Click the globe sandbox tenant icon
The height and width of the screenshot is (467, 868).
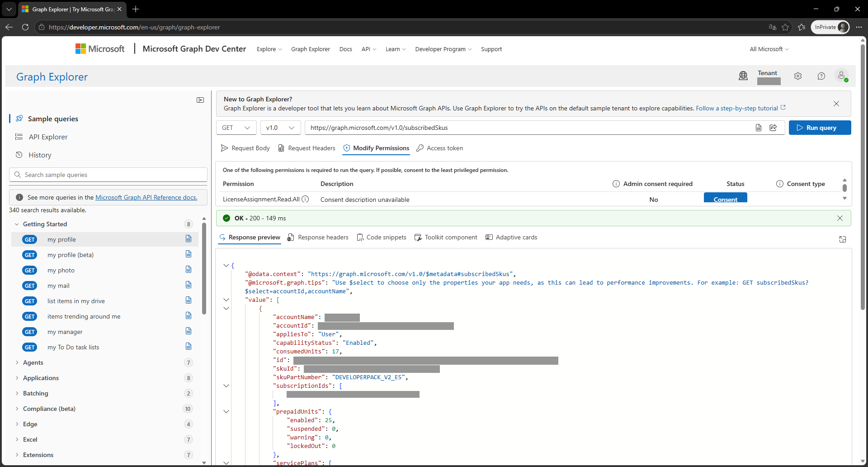[743, 76]
